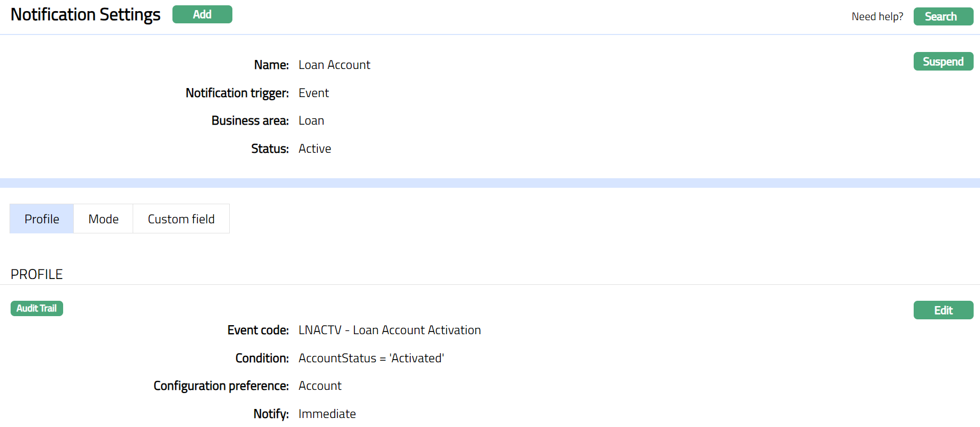The width and height of the screenshot is (980, 427).
Task: Click the Name value Loan Account
Action: tap(334, 65)
